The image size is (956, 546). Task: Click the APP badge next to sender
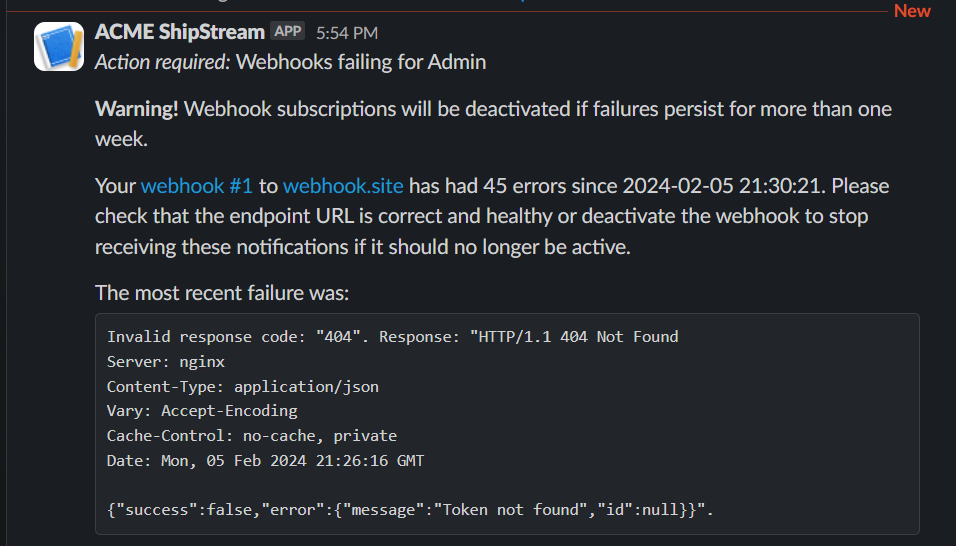coord(287,31)
